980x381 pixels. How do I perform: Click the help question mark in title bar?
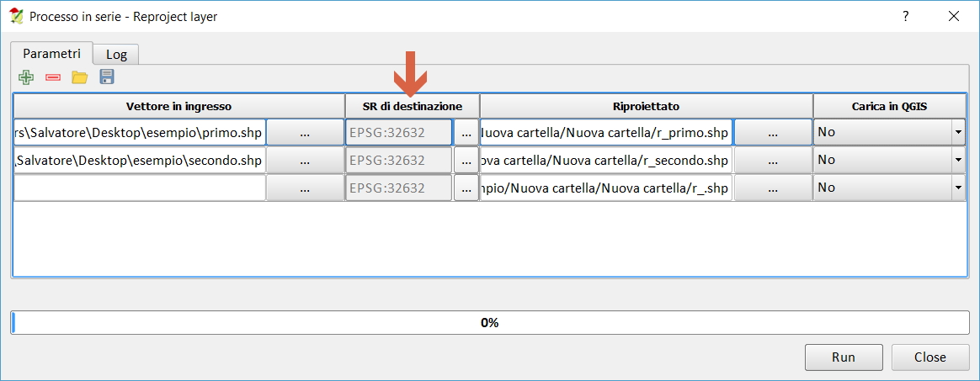905,16
